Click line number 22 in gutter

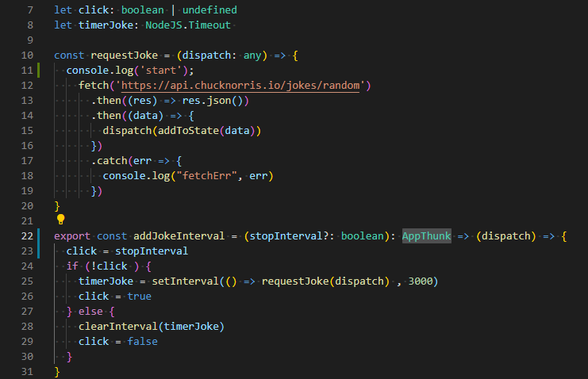click(x=27, y=236)
